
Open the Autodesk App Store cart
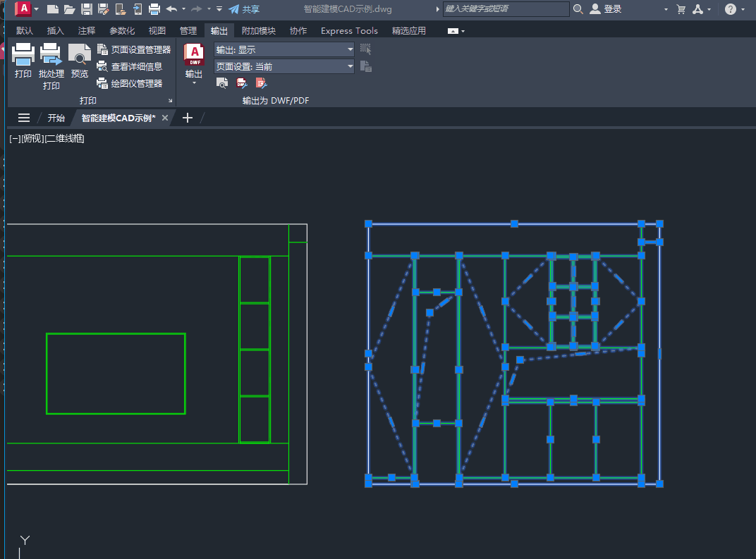[681, 9]
